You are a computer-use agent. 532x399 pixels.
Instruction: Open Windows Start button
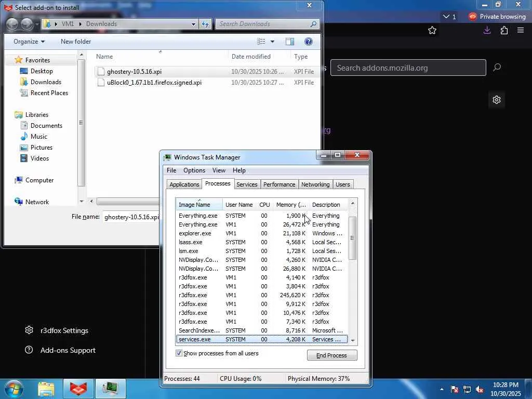tap(14, 389)
